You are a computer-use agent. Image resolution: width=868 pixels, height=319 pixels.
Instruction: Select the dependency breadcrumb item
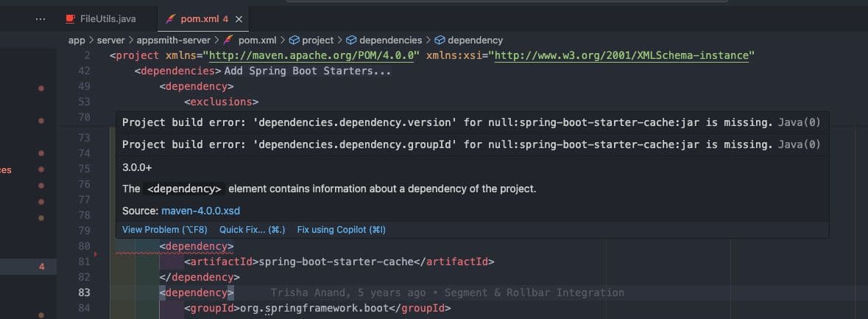tap(475, 40)
